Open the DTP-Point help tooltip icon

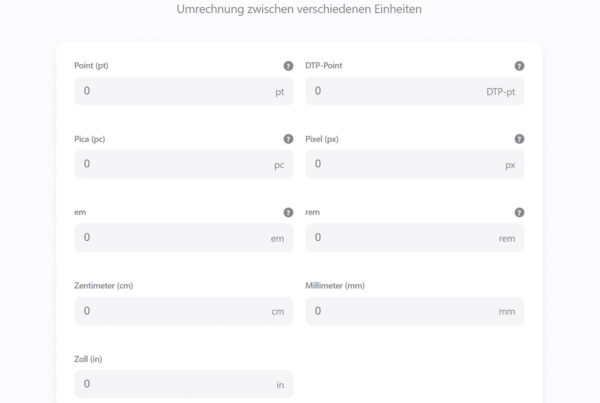coord(519,66)
